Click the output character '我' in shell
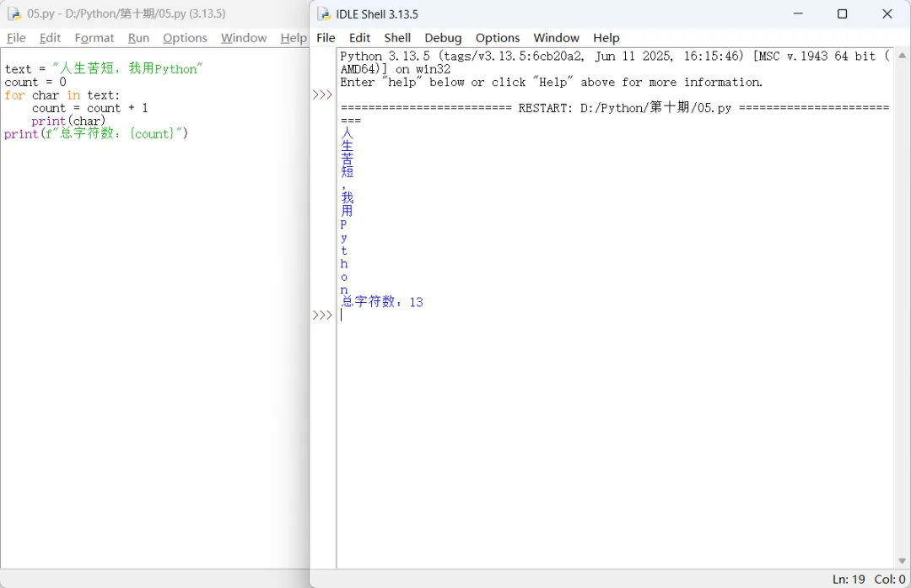The height and width of the screenshot is (588, 911). tap(347, 197)
